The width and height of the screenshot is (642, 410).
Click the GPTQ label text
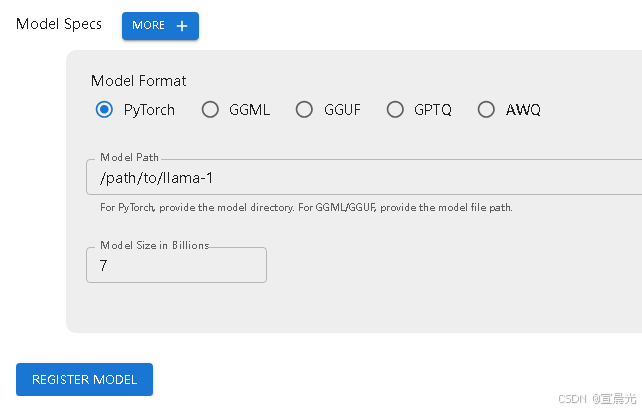pyautogui.click(x=433, y=110)
